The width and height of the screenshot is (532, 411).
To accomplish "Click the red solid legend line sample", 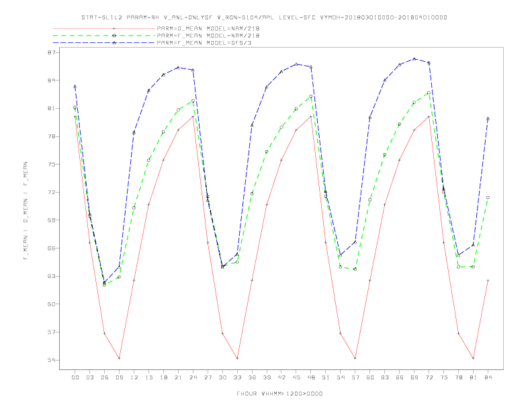I will click(x=104, y=28).
